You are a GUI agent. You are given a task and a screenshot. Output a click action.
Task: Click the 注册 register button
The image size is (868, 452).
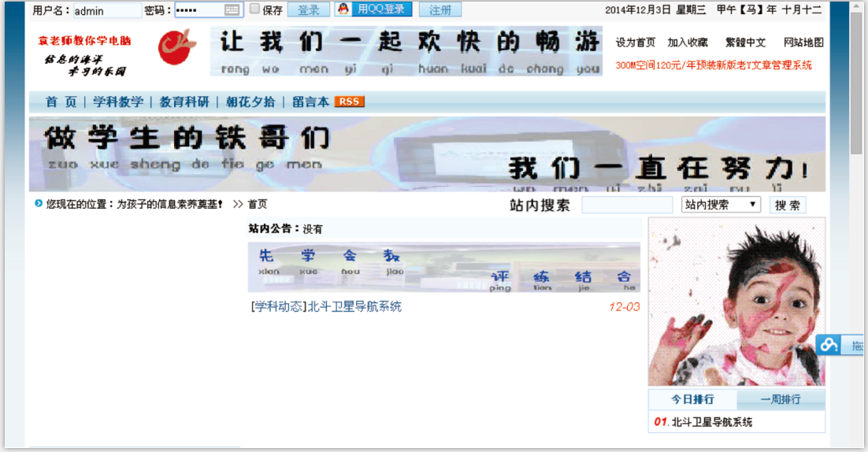click(440, 10)
